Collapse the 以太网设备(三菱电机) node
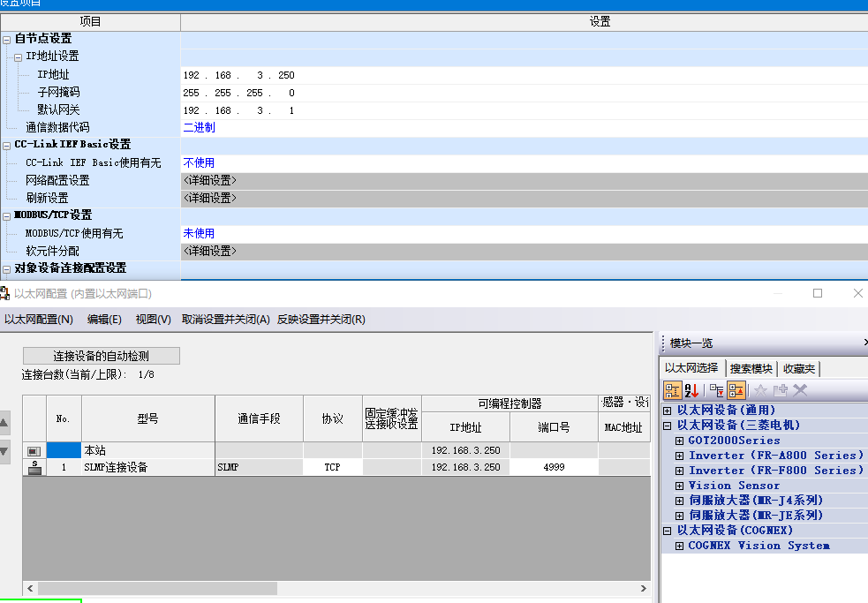This screenshot has width=868, height=603. pyautogui.click(x=668, y=426)
